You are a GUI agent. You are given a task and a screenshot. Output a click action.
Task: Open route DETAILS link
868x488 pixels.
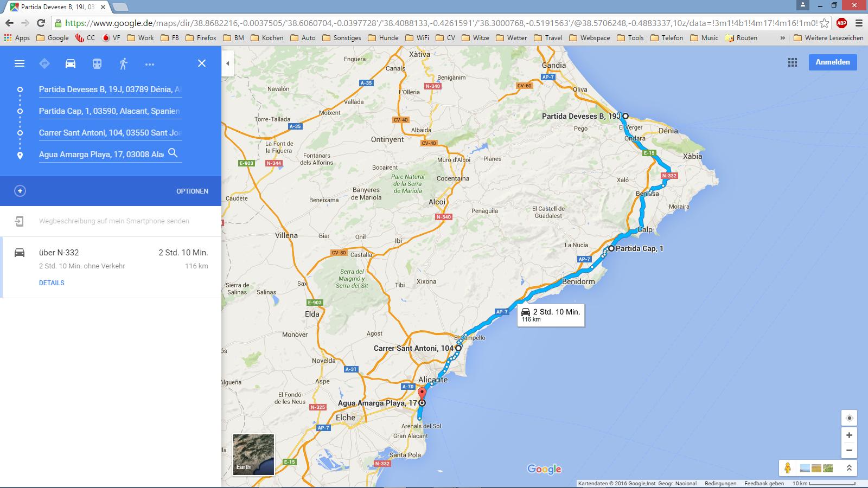coord(52,283)
